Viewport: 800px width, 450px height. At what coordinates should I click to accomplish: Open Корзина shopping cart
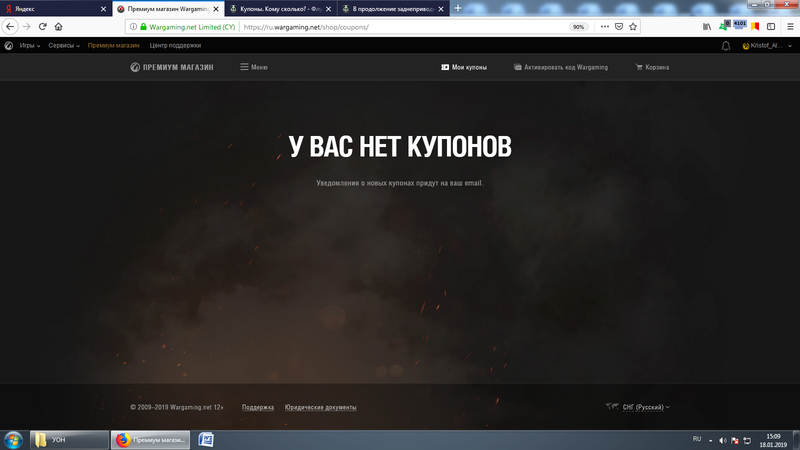(x=652, y=67)
